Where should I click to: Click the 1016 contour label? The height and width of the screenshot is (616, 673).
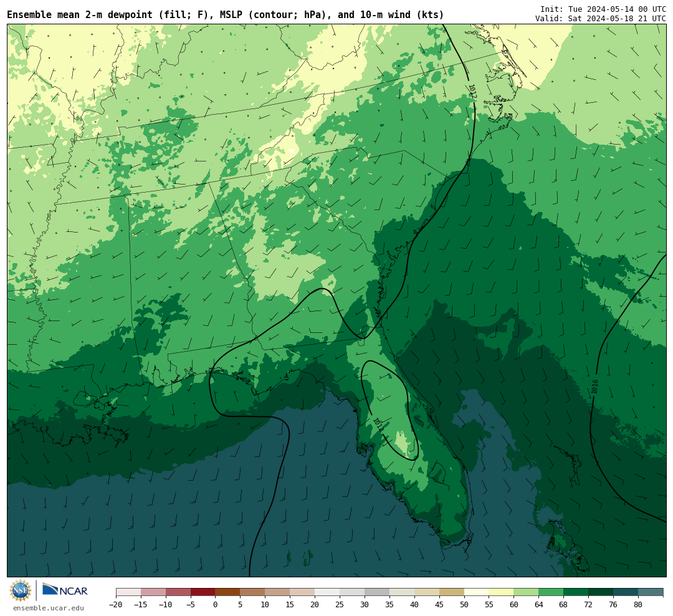(x=594, y=386)
